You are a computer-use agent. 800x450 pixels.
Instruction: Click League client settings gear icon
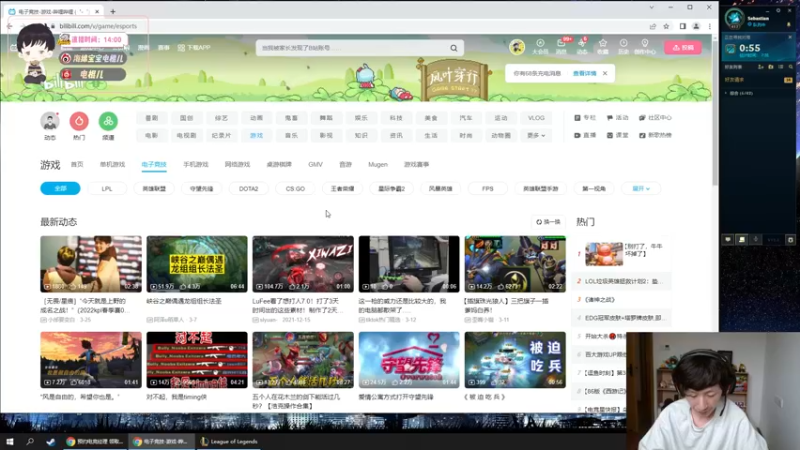coord(778,10)
